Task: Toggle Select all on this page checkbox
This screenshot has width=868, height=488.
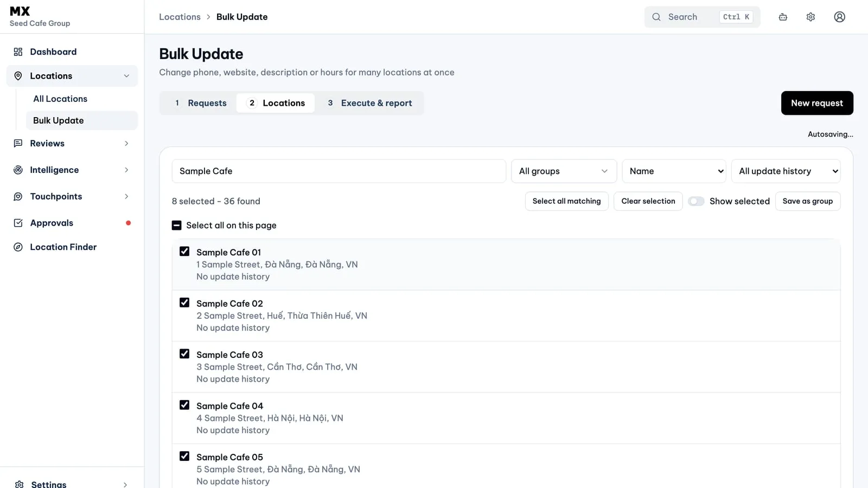Action: coord(176,226)
